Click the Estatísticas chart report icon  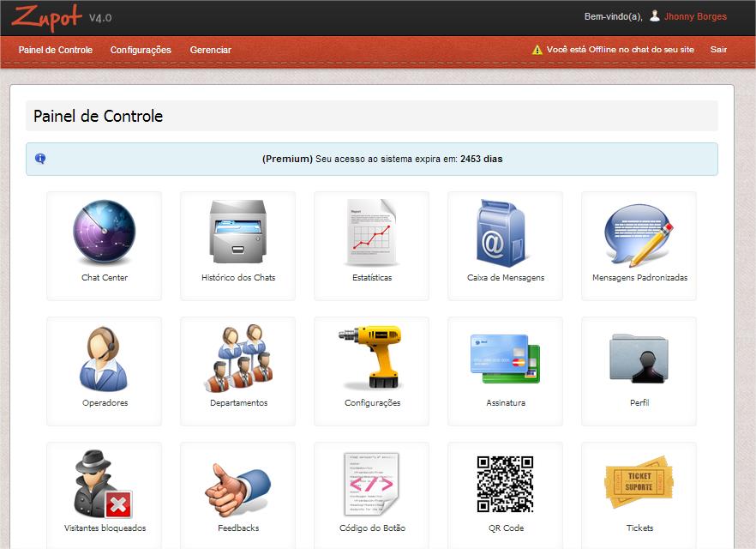(x=372, y=234)
